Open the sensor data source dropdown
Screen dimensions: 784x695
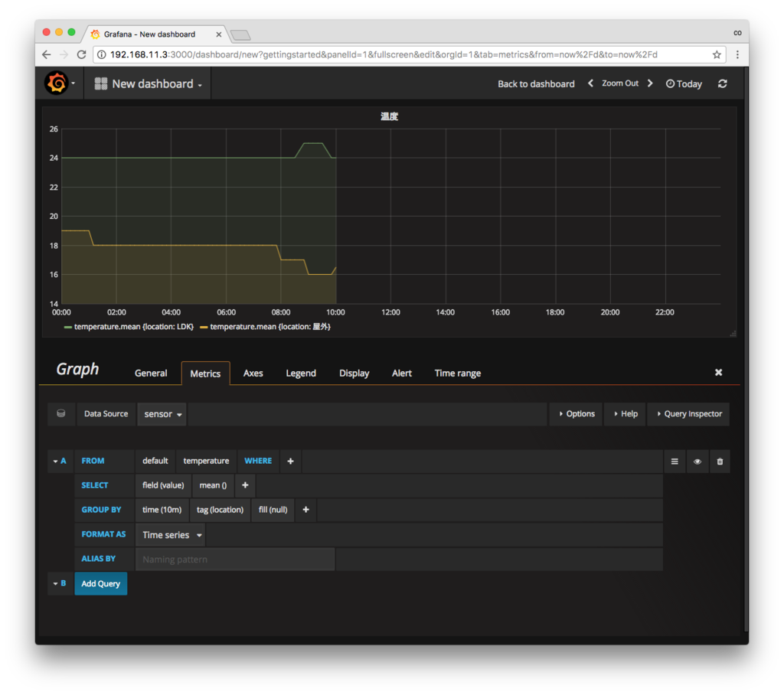click(x=162, y=414)
